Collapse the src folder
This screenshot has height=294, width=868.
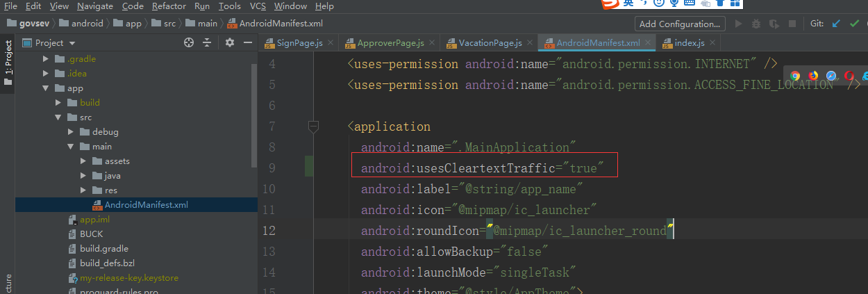tap(58, 117)
